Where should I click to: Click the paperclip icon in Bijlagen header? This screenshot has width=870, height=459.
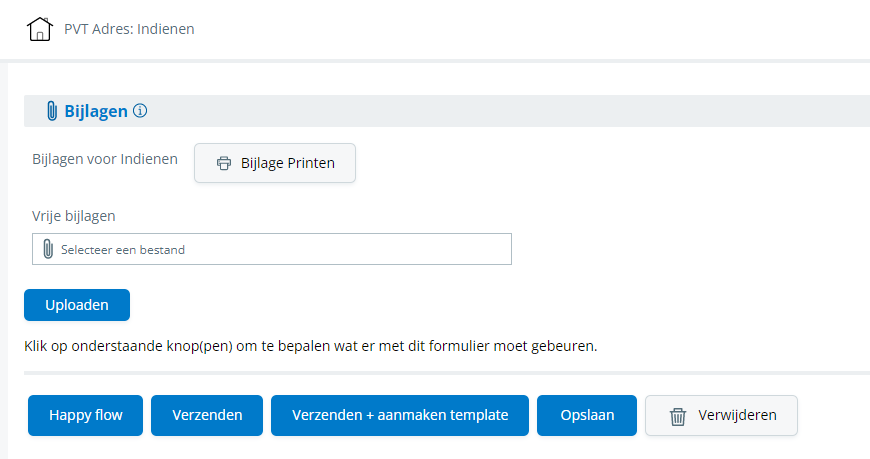point(52,111)
